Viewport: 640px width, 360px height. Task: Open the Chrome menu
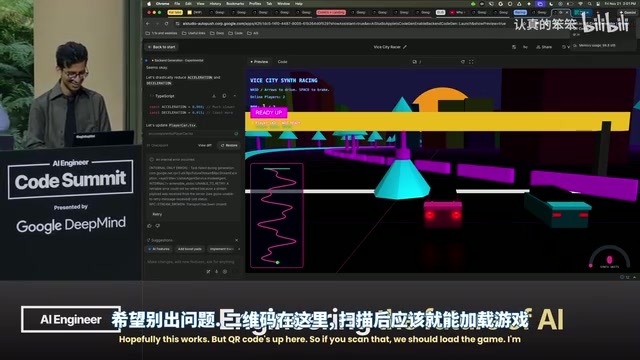click(162, 4)
